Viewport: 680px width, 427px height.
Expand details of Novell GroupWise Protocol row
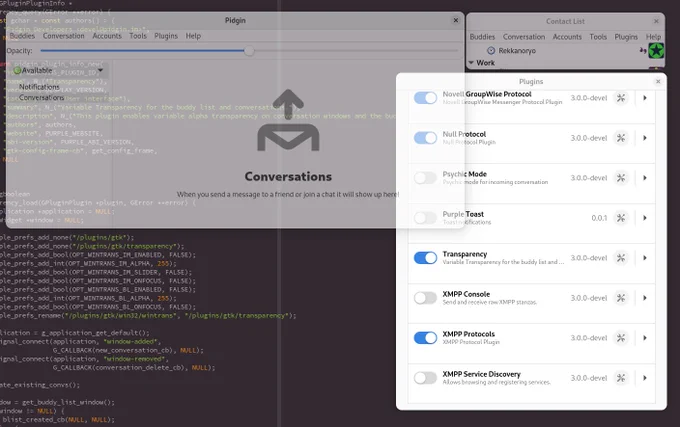click(x=645, y=98)
